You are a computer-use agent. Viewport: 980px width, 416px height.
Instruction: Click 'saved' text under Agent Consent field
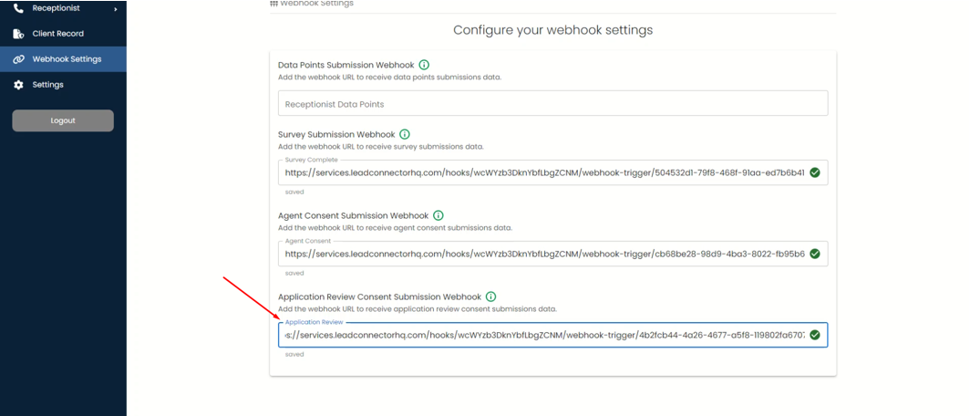point(294,274)
